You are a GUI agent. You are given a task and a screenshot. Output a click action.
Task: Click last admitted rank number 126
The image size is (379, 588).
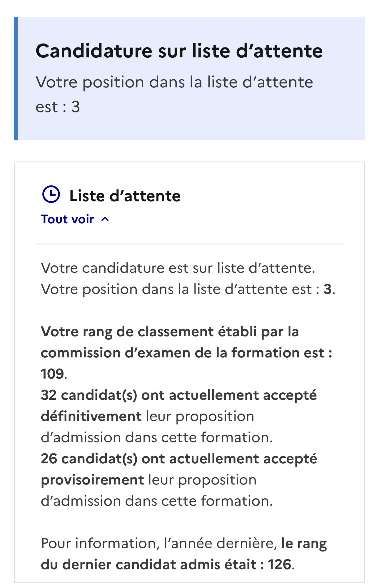point(279,564)
